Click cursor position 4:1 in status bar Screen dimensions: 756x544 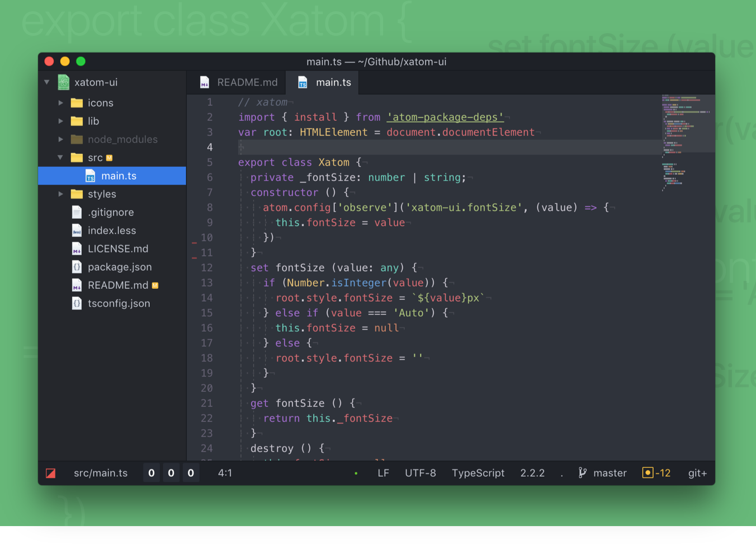coord(225,473)
